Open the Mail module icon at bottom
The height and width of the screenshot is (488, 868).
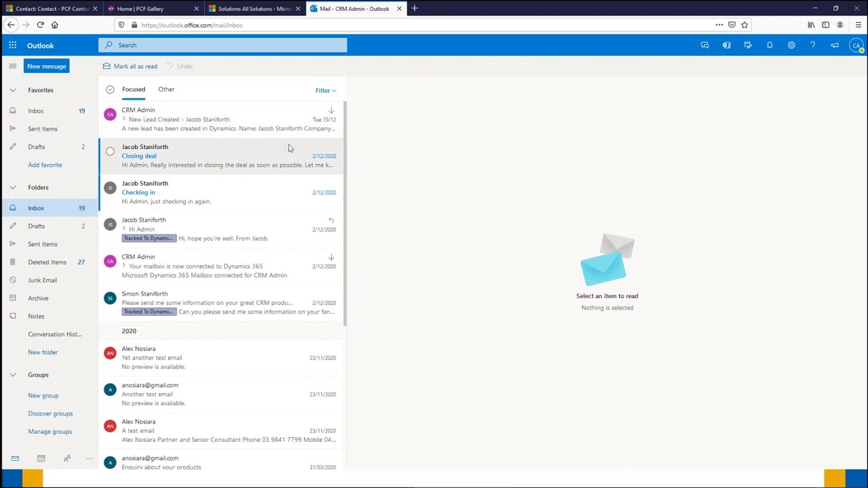pyautogui.click(x=15, y=459)
